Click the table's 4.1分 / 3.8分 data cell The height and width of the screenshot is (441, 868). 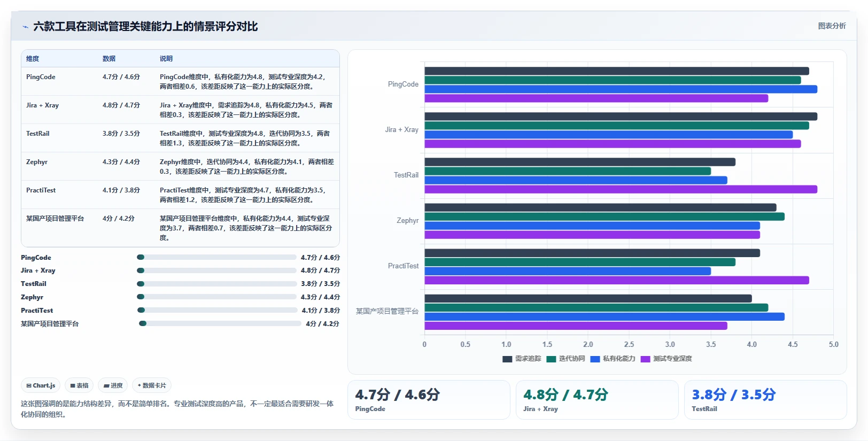click(x=121, y=190)
